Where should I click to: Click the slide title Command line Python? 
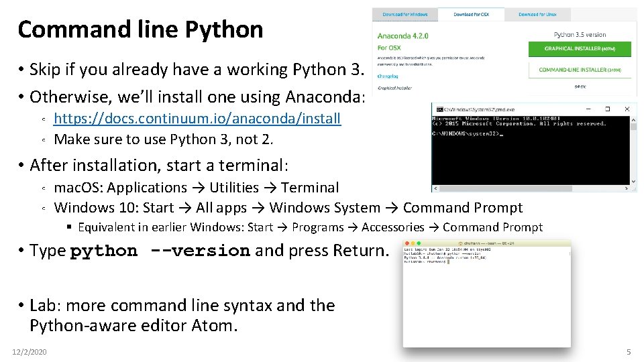140,29
